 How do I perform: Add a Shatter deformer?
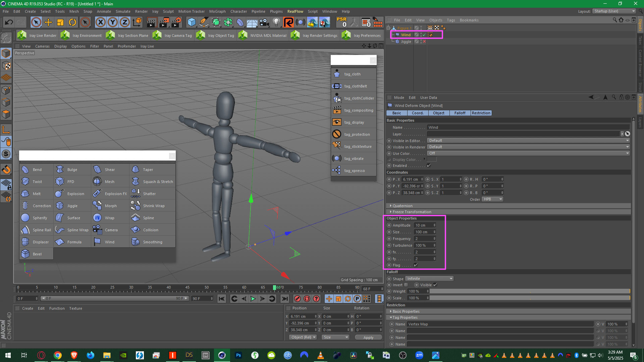152,194
